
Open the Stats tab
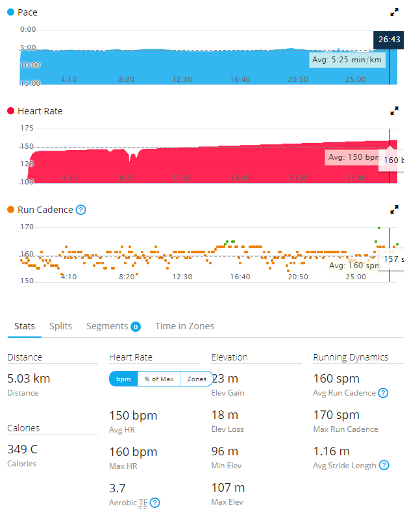25,326
